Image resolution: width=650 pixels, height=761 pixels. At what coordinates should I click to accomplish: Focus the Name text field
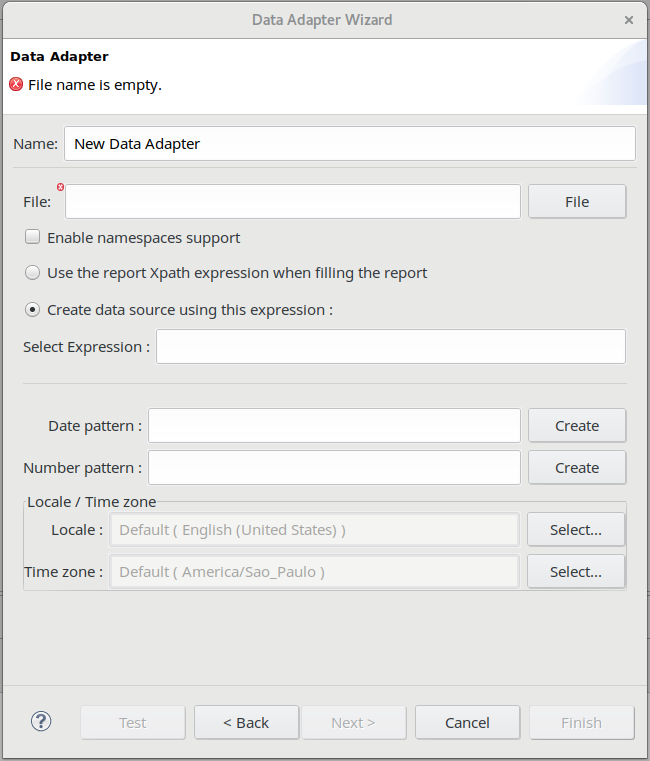tap(349, 144)
